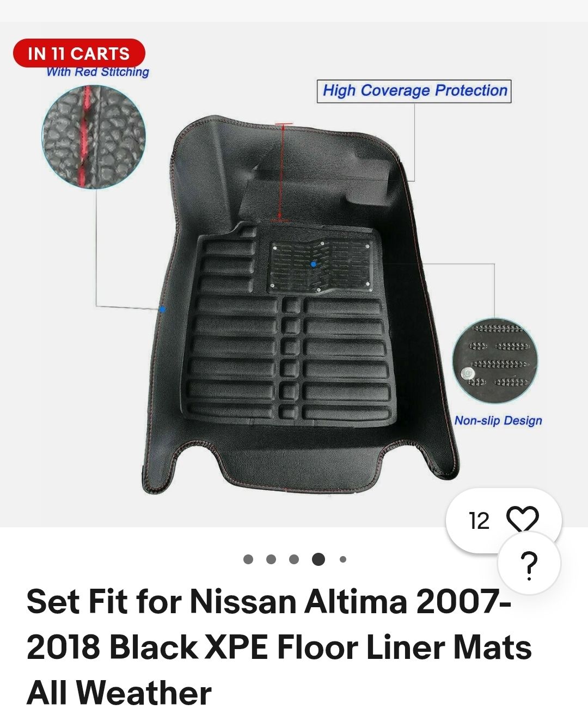Image resolution: width=588 pixels, height=728 pixels.
Task: Tap the High Coverage Protection label
Action: pyautogui.click(x=414, y=90)
